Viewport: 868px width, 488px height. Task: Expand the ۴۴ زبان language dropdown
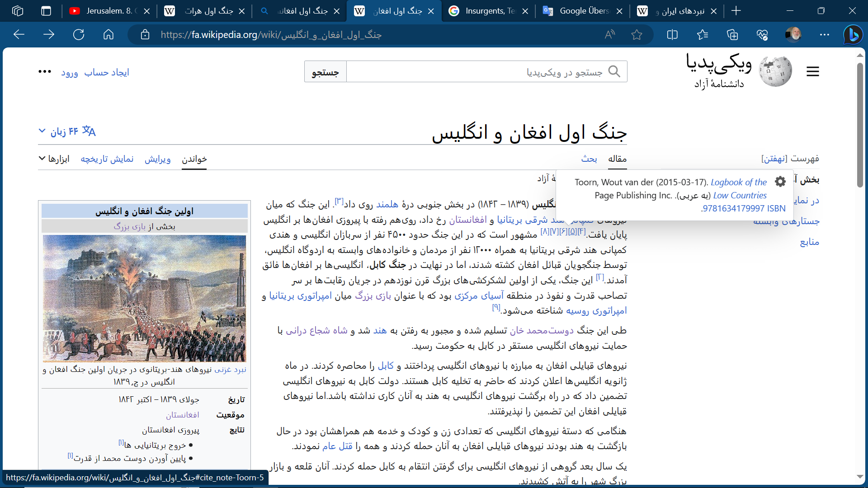pos(67,131)
